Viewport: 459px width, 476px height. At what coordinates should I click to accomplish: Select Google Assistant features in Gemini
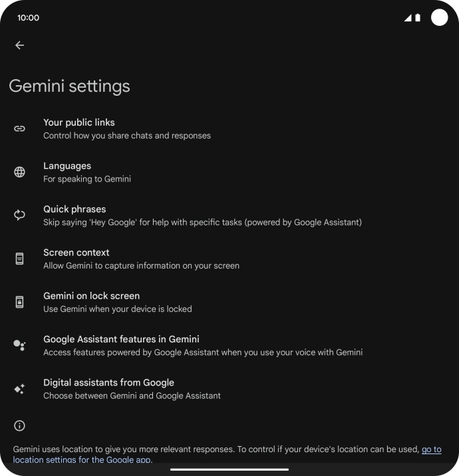pos(202,345)
